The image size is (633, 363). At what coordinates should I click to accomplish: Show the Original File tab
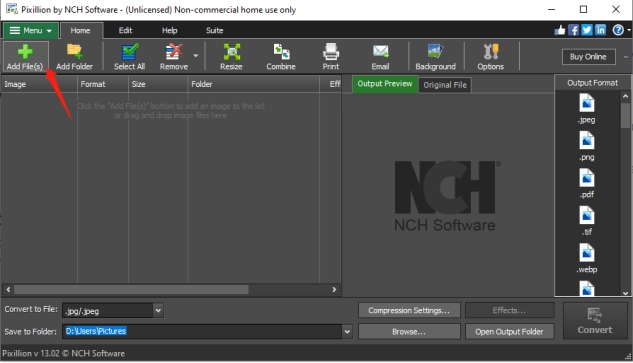445,85
